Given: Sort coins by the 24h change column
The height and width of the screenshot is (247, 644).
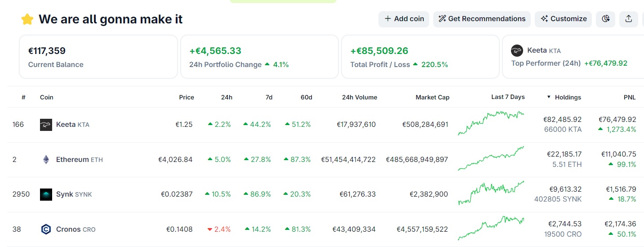Looking at the screenshot, I should click(x=227, y=97).
